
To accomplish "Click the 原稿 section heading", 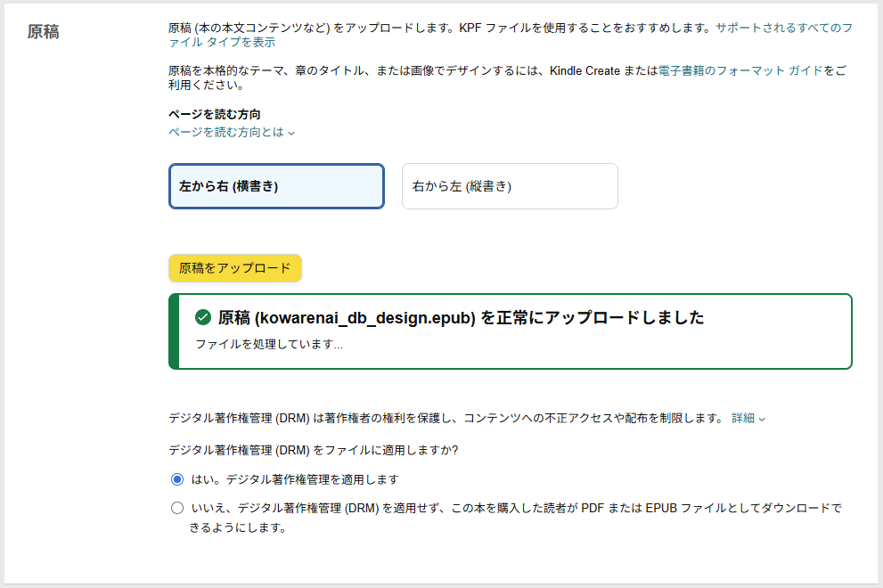I will (44, 31).
